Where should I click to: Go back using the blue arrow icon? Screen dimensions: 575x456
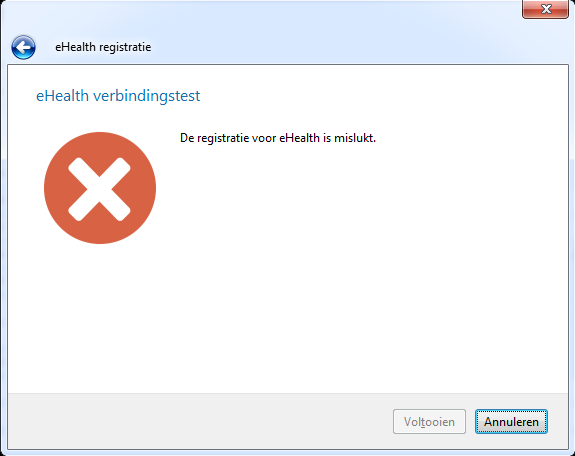tap(23, 47)
